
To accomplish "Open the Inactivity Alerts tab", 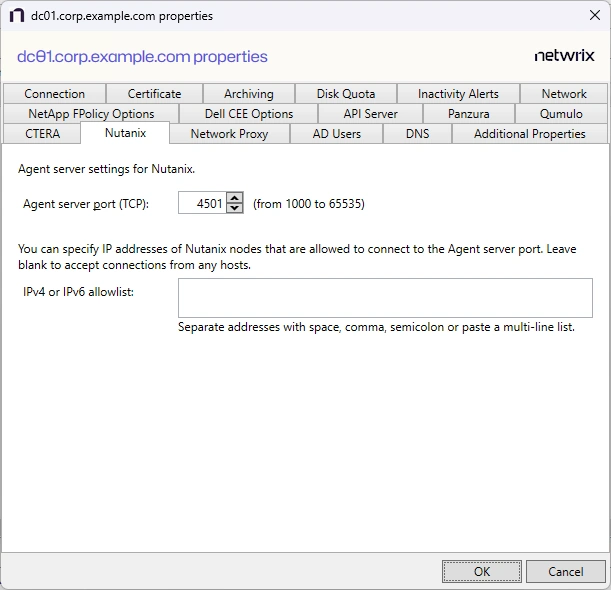I will point(458,94).
